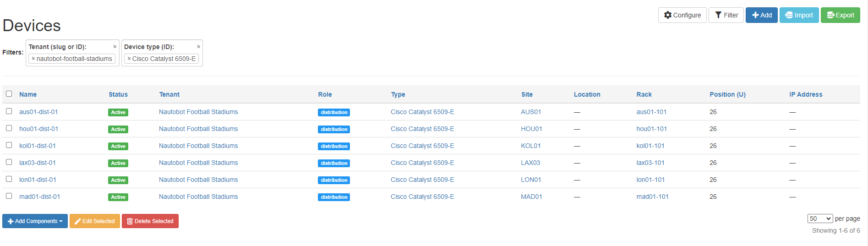Click the Import button
The width and height of the screenshot is (868, 246).
[799, 15]
